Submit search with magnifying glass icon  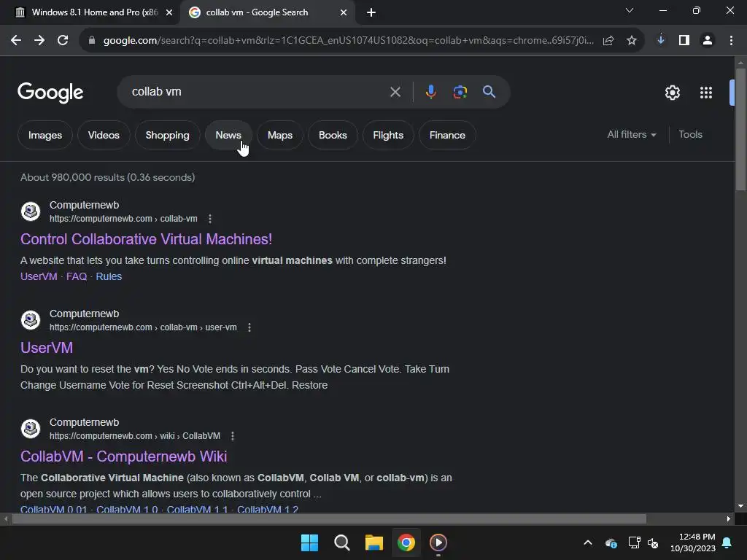489,91
